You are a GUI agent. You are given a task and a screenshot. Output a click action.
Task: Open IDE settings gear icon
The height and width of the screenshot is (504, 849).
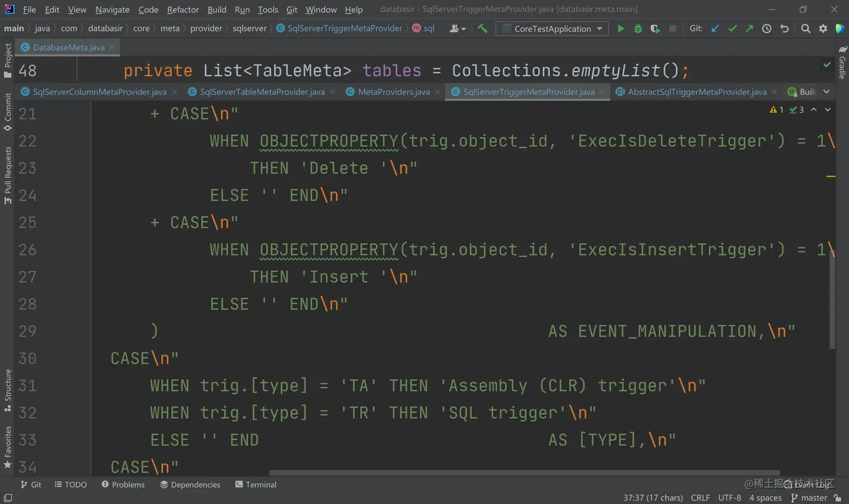823,28
